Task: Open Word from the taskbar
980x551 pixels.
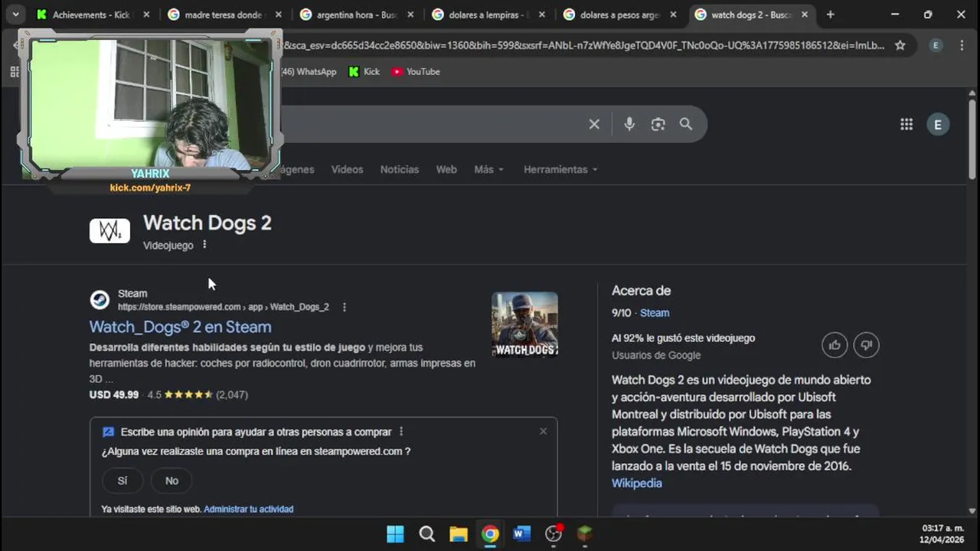Action: pos(522,534)
